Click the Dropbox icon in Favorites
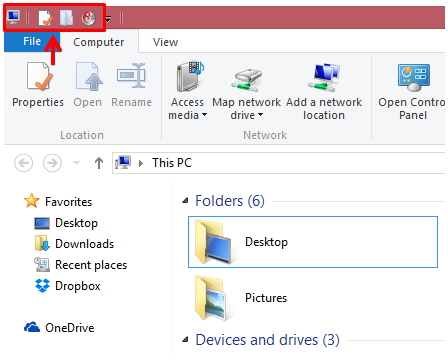This screenshot has width=448, height=363. pos(42,286)
